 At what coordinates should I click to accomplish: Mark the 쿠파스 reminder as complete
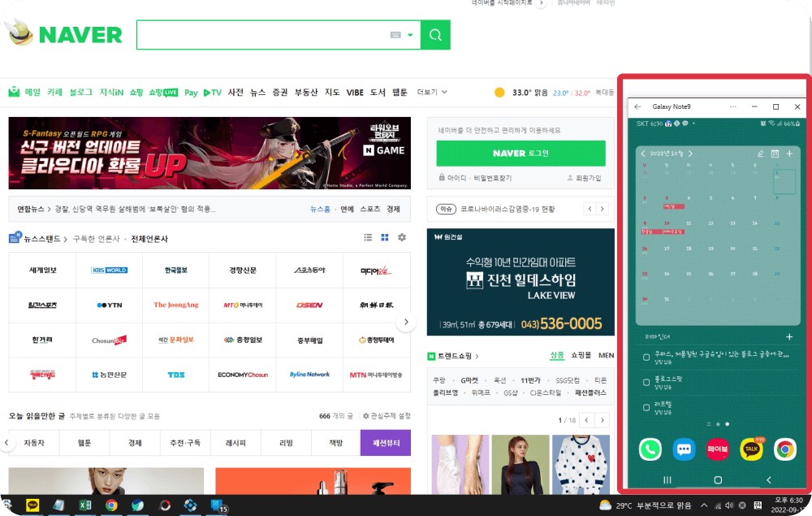coord(646,355)
